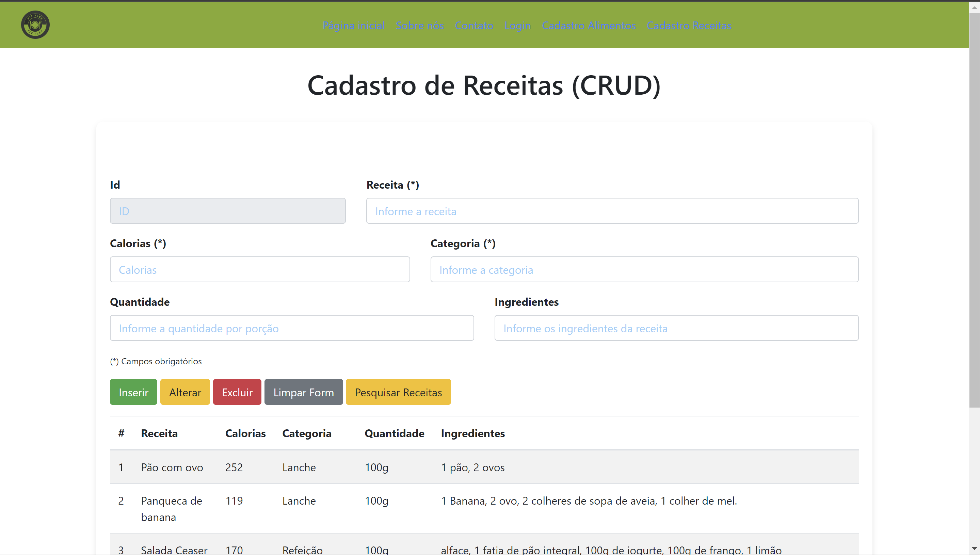Click the Informe a categoria field

(644, 269)
